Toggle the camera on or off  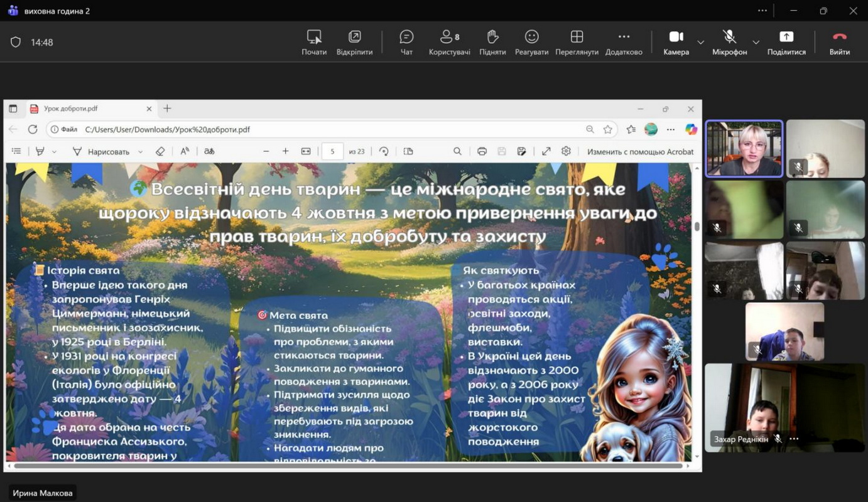pos(676,42)
